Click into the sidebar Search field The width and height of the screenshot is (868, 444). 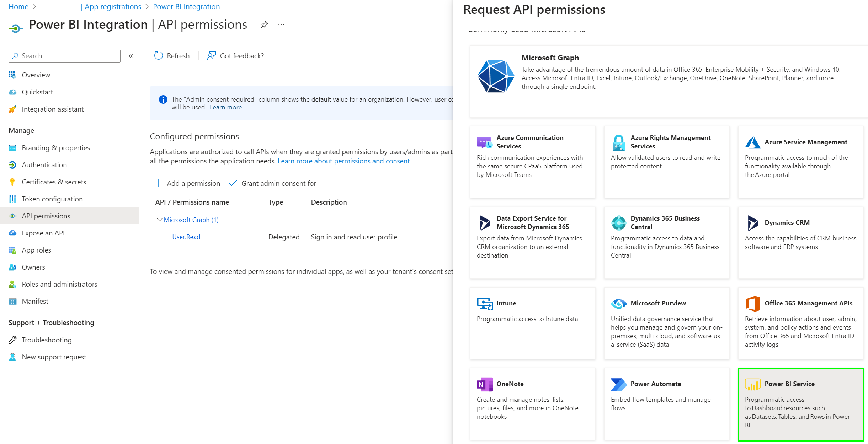coord(64,56)
